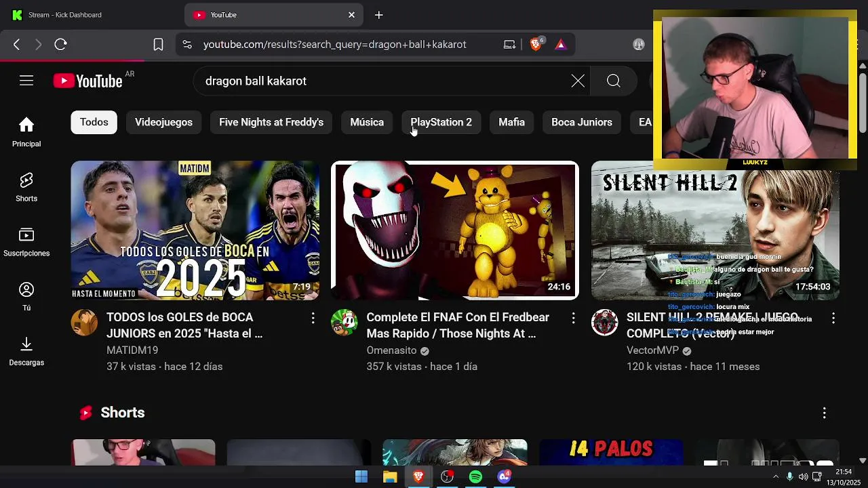Open the FNAF Fredbear video thumbnail
868x488 pixels.
point(454,230)
